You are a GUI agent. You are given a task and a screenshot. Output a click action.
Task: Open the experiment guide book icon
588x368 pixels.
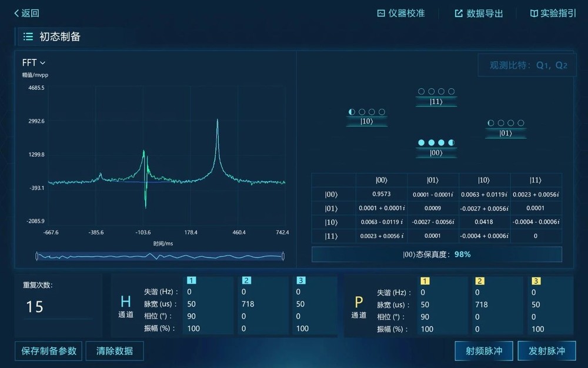534,13
